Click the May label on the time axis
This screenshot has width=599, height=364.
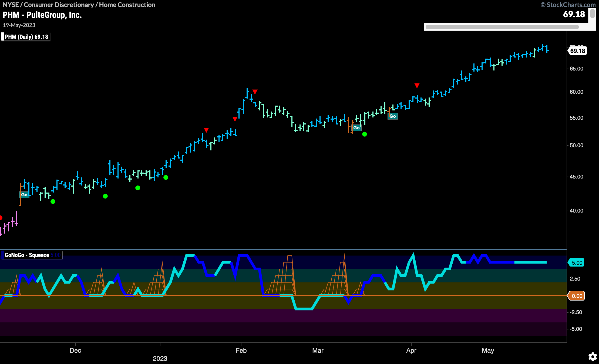tap(488, 350)
